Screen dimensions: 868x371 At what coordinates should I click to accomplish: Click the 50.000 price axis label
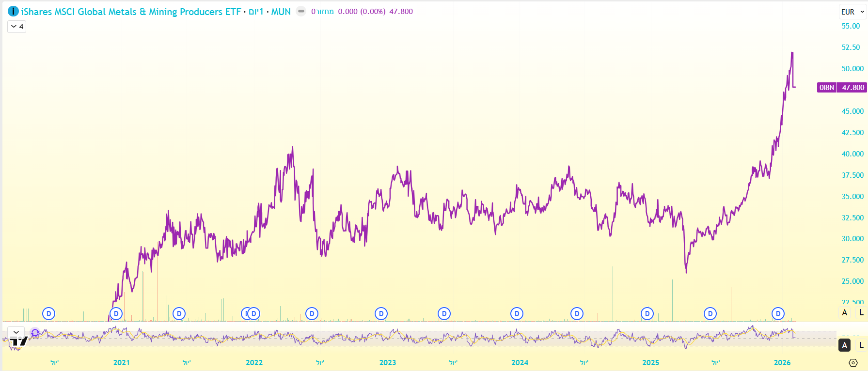point(852,69)
